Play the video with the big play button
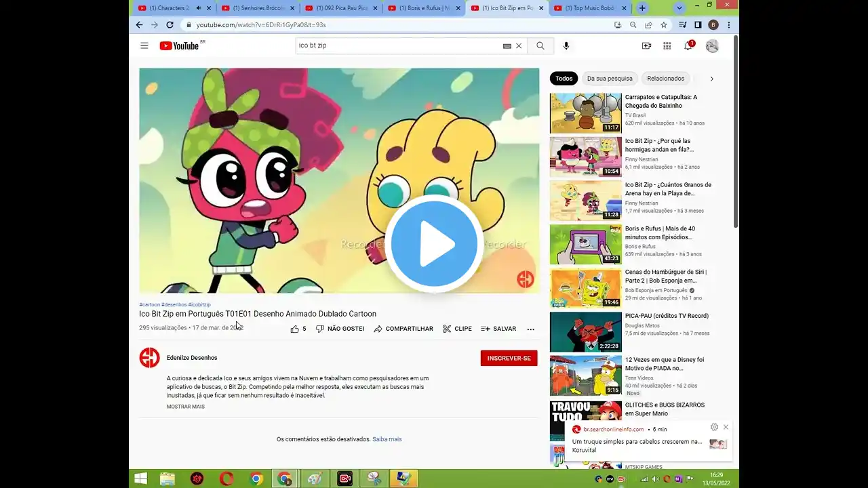This screenshot has height=488, width=868. (434, 244)
